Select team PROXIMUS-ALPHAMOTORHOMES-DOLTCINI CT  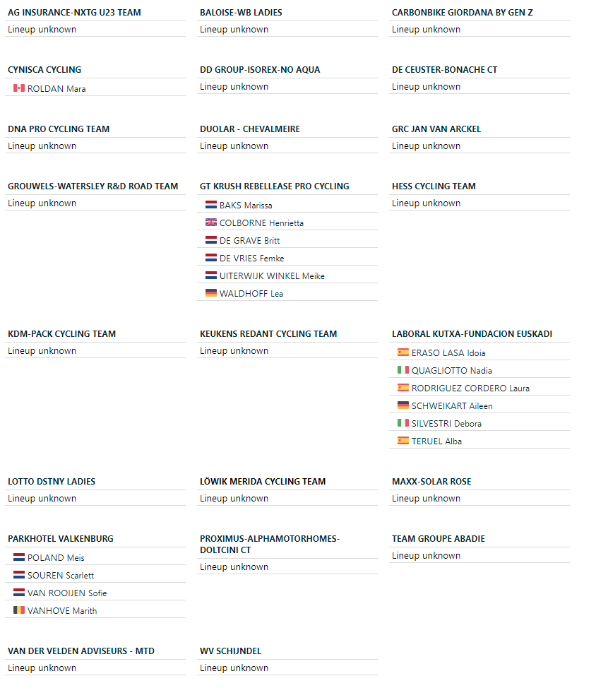(270, 544)
